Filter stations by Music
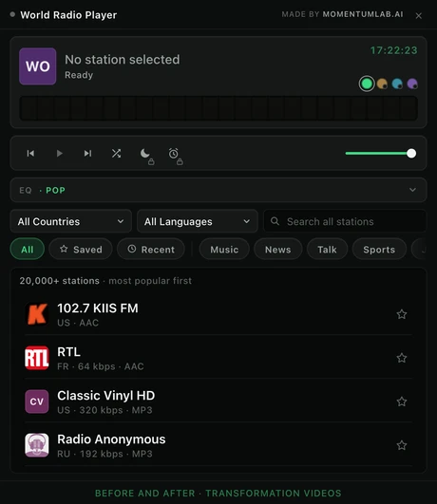The height and width of the screenshot is (504, 437). 224,249
